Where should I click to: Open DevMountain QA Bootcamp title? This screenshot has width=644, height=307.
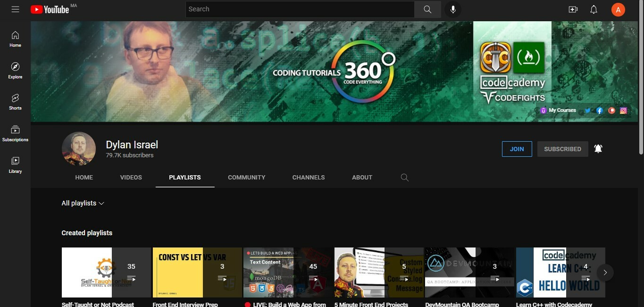pos(462,305)
